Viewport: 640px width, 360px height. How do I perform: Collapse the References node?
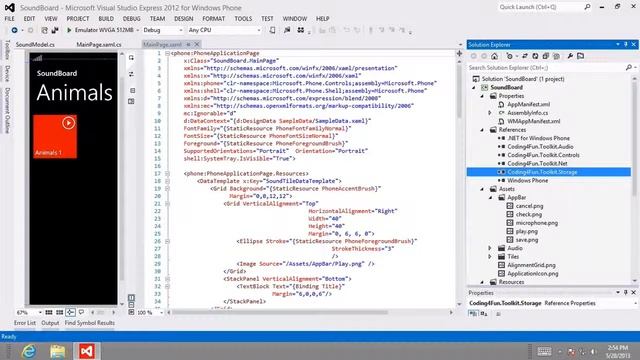click(482, 130)
